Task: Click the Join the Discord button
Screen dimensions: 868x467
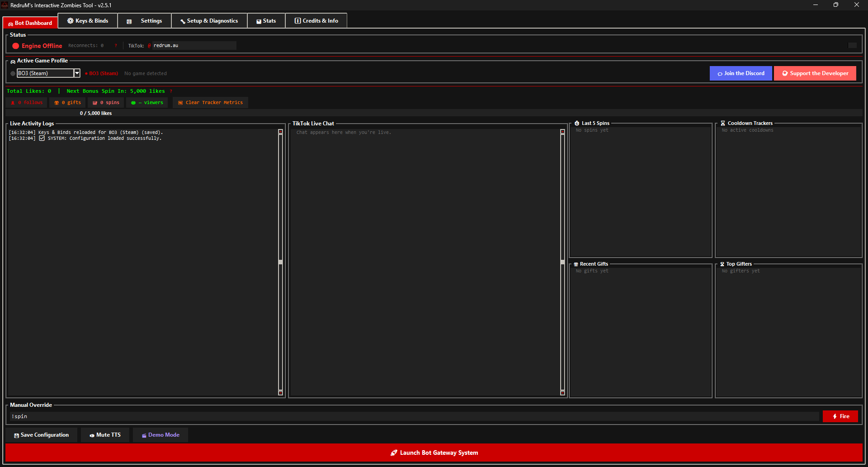Action: pos(741,73)
